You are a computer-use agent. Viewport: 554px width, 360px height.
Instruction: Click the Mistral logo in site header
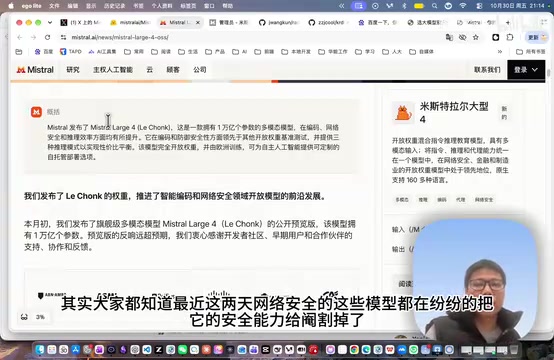[35, 70]
